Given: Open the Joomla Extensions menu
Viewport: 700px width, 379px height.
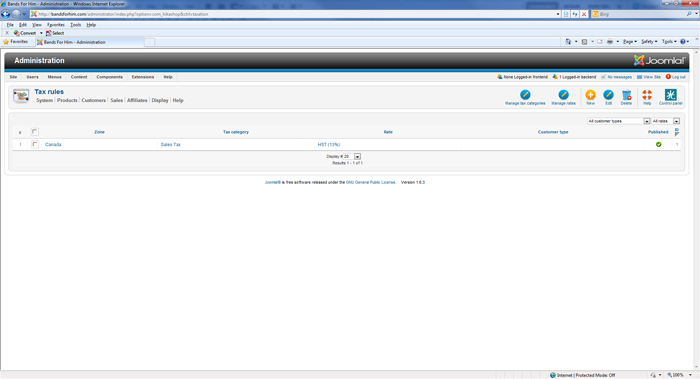Looking at the screenshot, I should 142,77.
